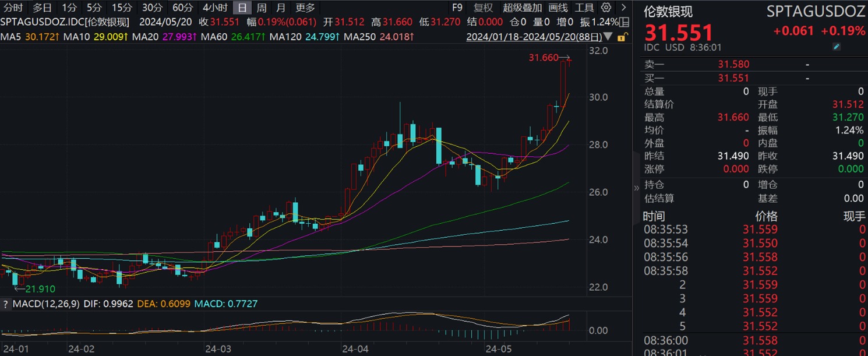Click the 最低 value 31.270
The image size is (868, 356).
coord(848,117)
